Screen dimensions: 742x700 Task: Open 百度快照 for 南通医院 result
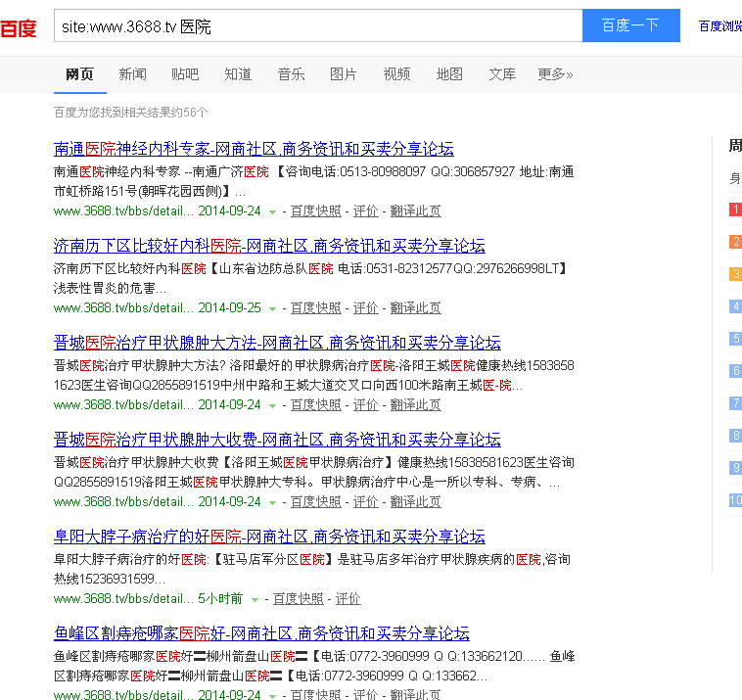315,211
